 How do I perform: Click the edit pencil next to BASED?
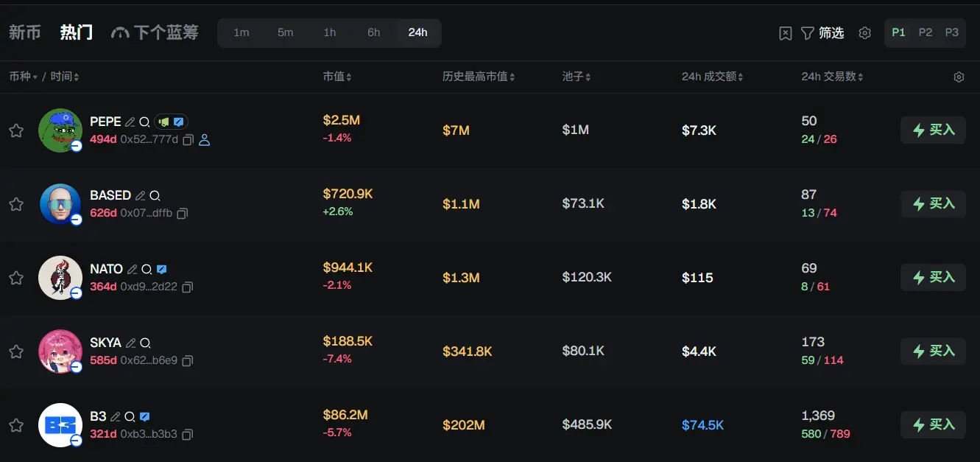[x=140, y=196]
